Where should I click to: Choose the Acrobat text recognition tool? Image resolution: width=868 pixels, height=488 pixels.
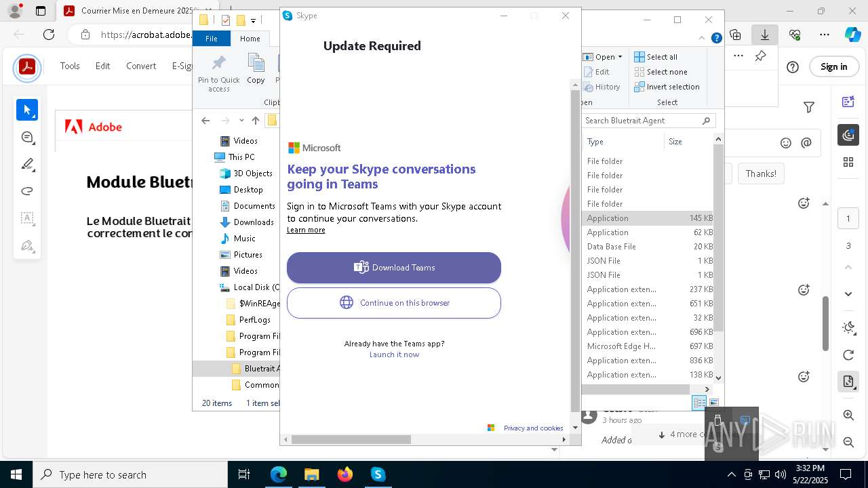point(27,218)
